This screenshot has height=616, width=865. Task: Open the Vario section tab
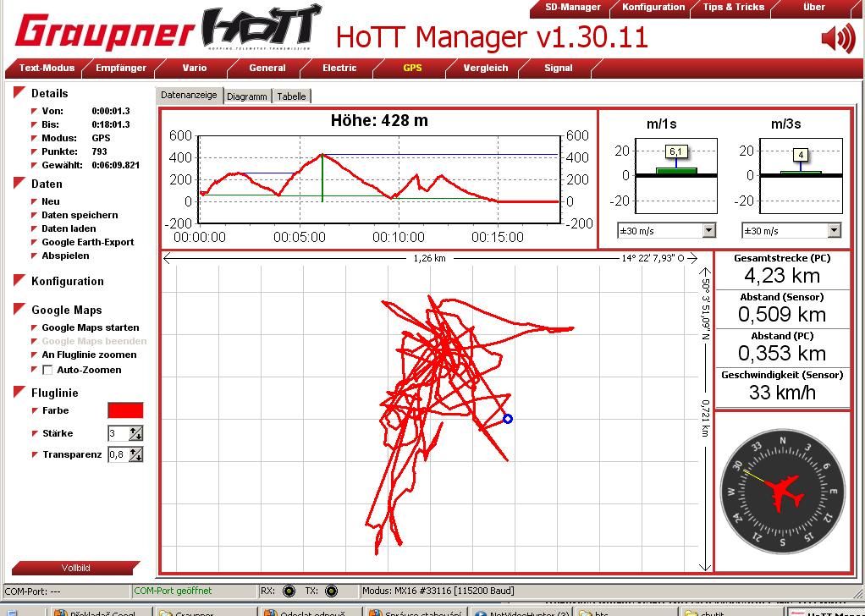pyautogui.click(x=194, y=68)
